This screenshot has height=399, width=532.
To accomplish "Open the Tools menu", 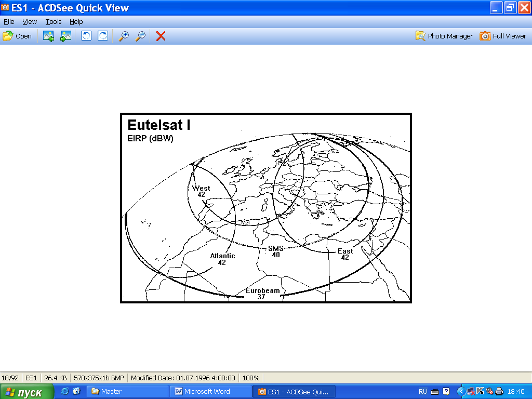I will tap(54, 22).
